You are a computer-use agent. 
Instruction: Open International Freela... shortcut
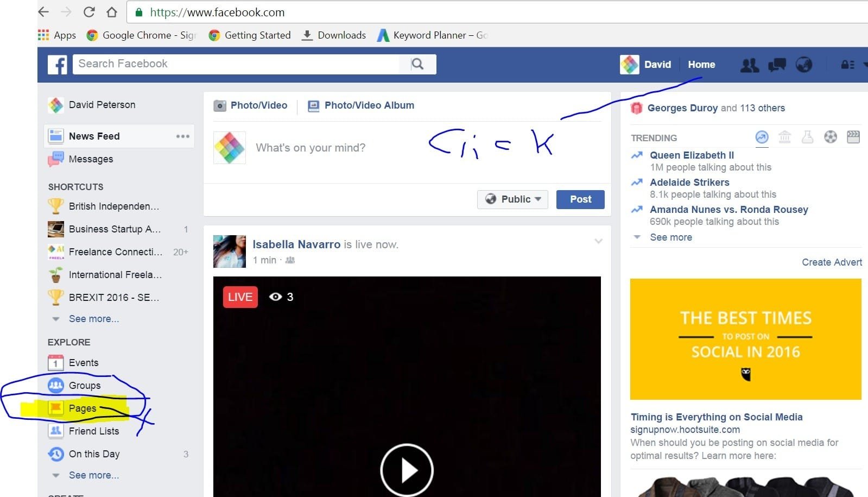115,275
